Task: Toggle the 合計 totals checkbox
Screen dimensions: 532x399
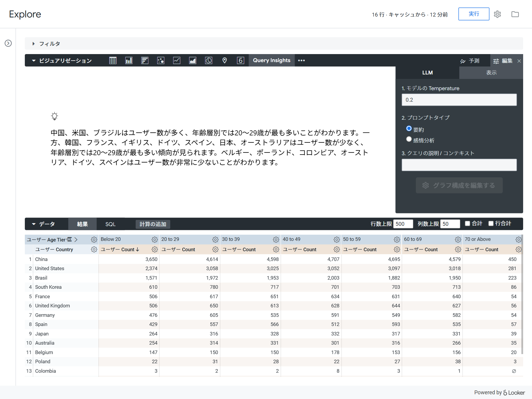Action: tap(468, 223)
